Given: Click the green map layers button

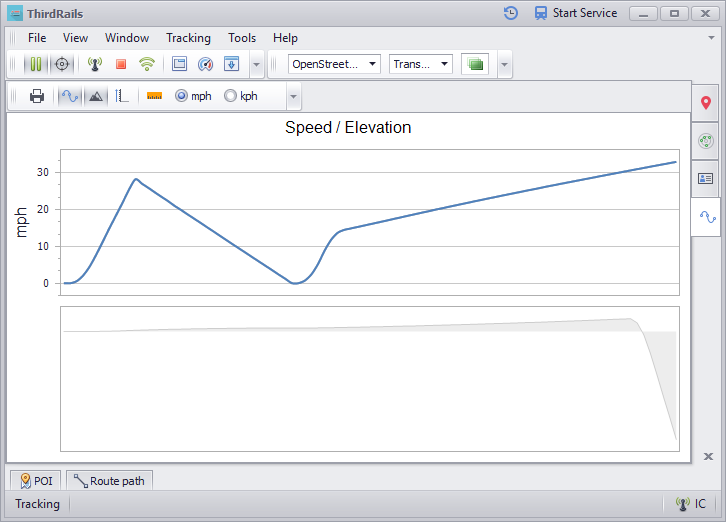Looking at the screenshot, I should pos(475,64).
